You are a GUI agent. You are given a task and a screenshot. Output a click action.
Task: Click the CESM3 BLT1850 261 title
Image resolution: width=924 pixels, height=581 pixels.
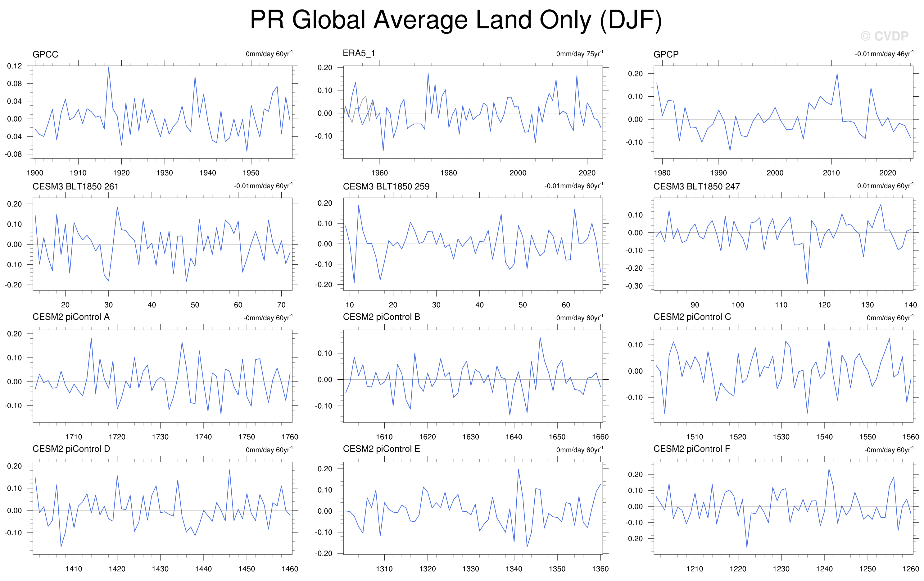click(75, 187)
